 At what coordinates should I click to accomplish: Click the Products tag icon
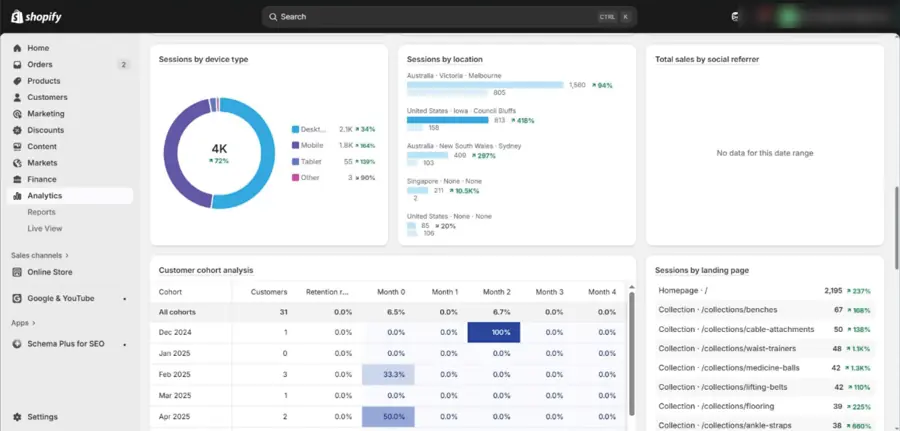17,81
